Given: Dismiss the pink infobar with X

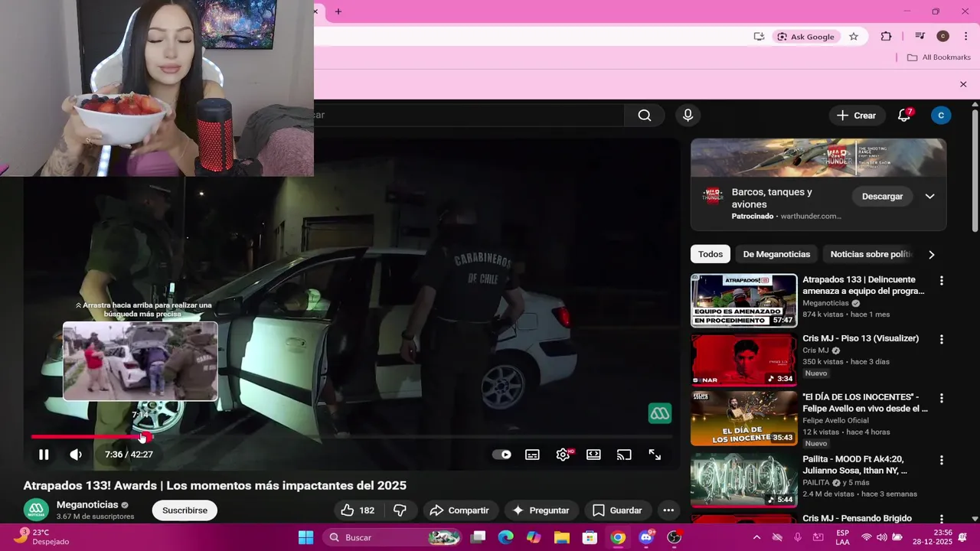Looking at the screenshot, I should point(963,84).
